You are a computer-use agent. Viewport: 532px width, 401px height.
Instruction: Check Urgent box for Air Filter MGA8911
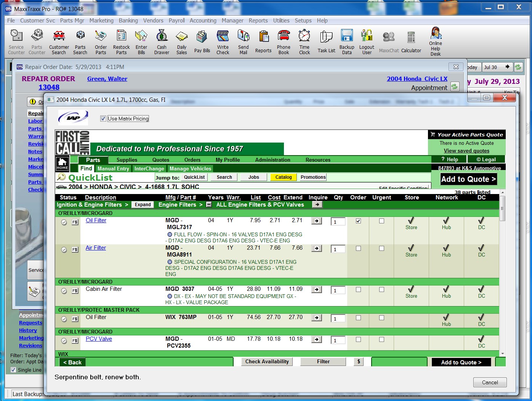click(382, 249)
